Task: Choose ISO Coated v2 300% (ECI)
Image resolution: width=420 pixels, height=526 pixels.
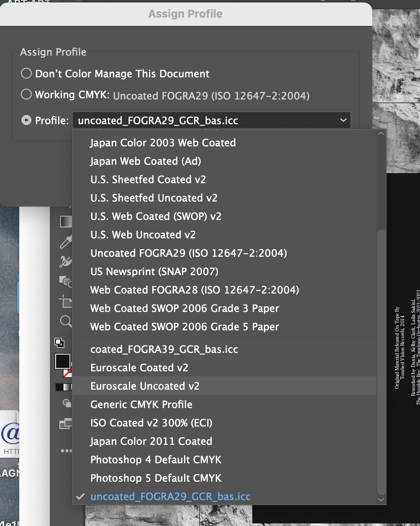Action: [151, 423]
